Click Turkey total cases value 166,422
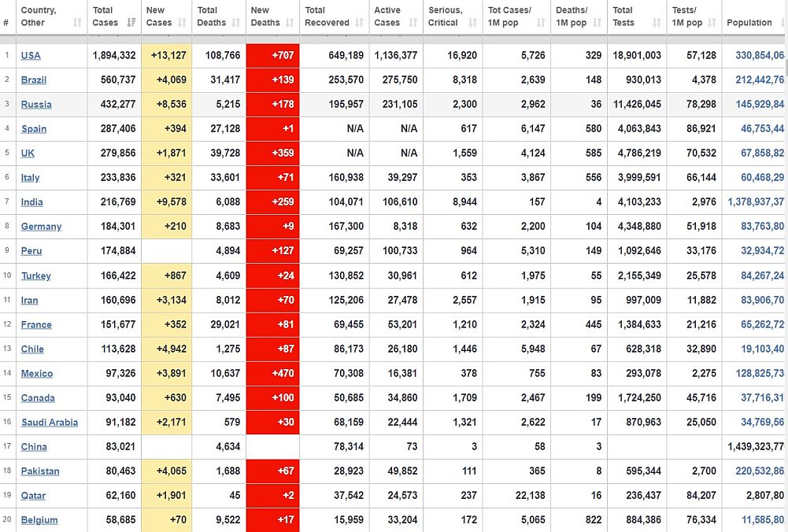788x532 pixels. point(118,275)
